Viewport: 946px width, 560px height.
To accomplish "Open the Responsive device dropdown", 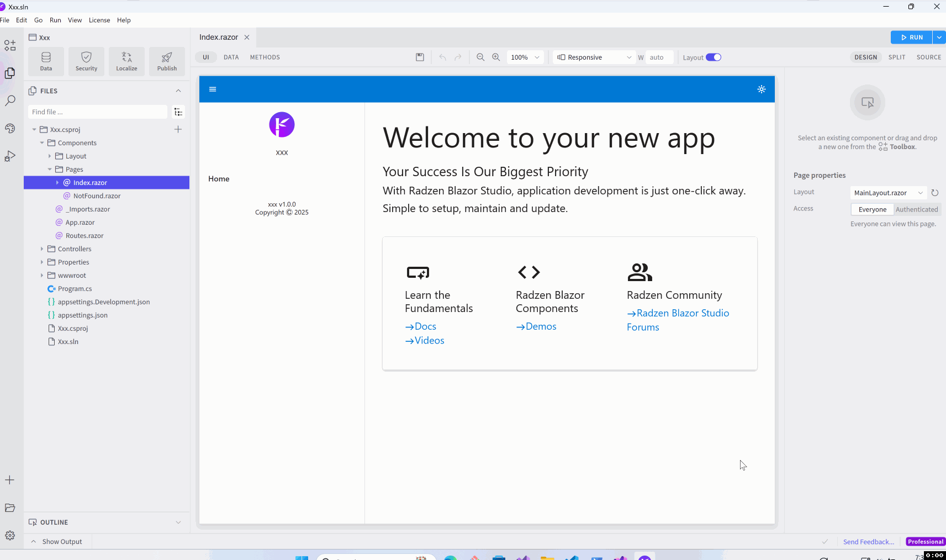I will pos(594,57).
